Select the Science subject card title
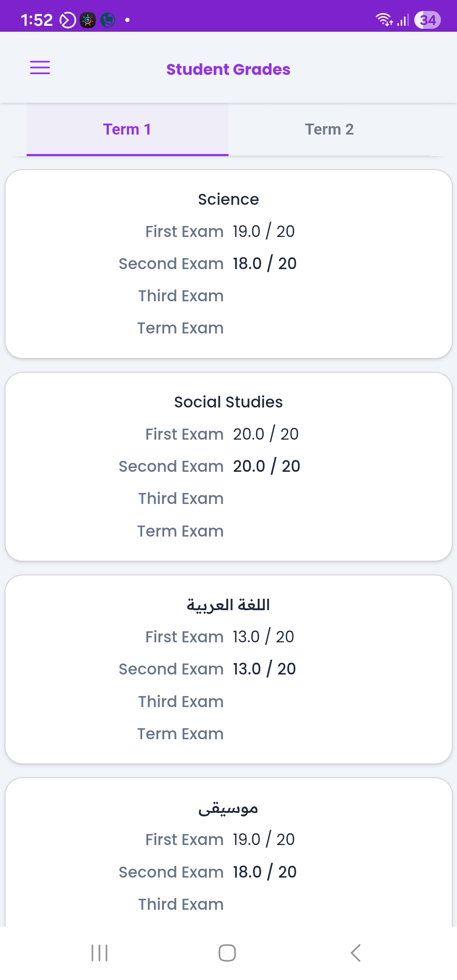The width and height of the screenshot is (457, 980). click(228, 199)
